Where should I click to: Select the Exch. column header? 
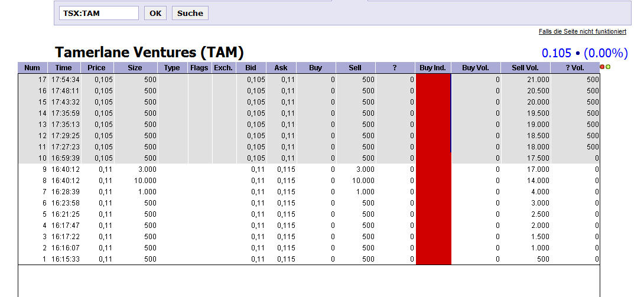[x=223, y=68]
